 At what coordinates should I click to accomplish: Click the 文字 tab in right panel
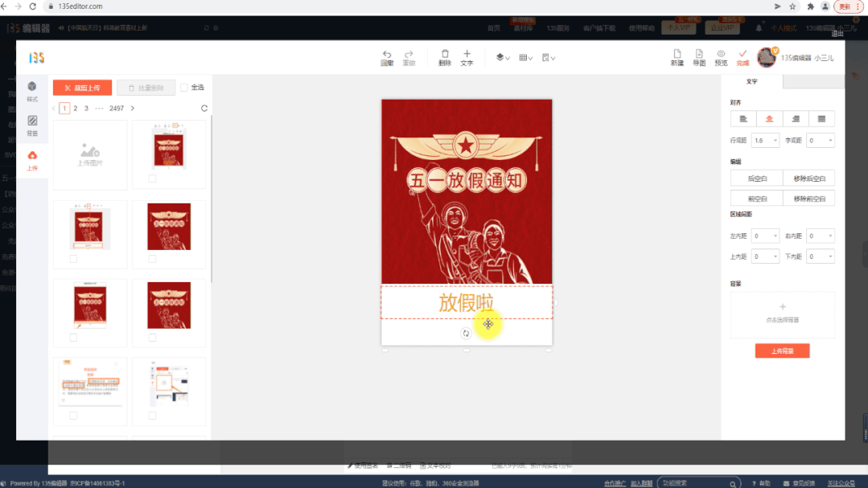coord(751,81)
